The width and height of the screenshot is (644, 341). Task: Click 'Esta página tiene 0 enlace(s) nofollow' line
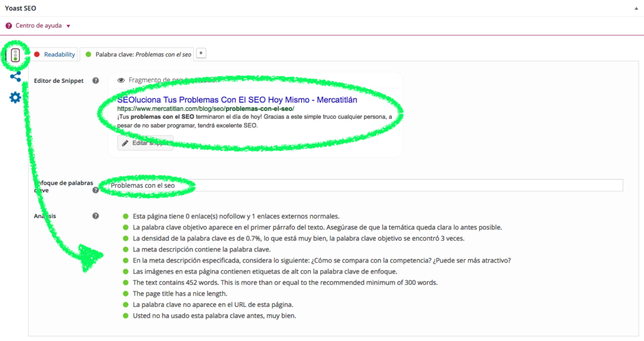pyautogui.click(x=236, y=216)
